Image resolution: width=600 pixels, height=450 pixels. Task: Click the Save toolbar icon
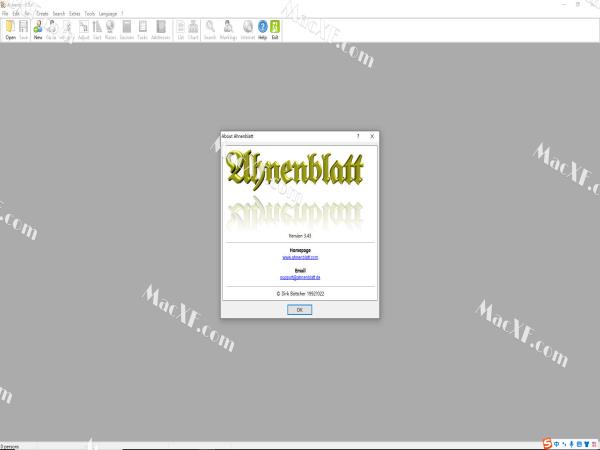point(23,29)
